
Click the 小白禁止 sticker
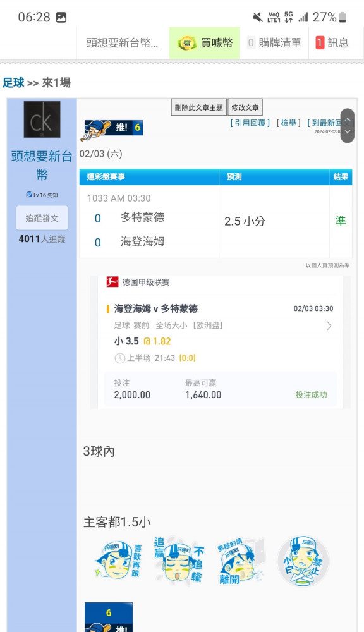click(303, 561)
